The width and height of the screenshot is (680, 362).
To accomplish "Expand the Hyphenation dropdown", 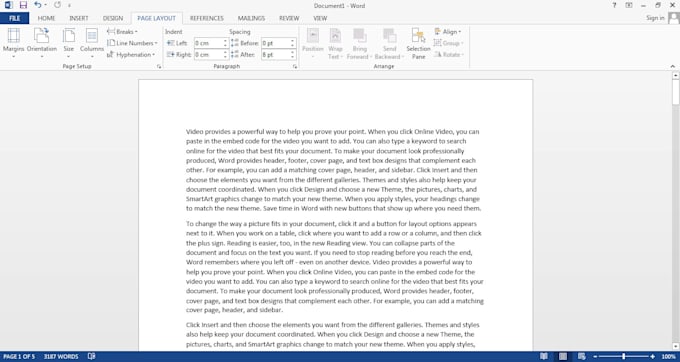I will (131, 55).
